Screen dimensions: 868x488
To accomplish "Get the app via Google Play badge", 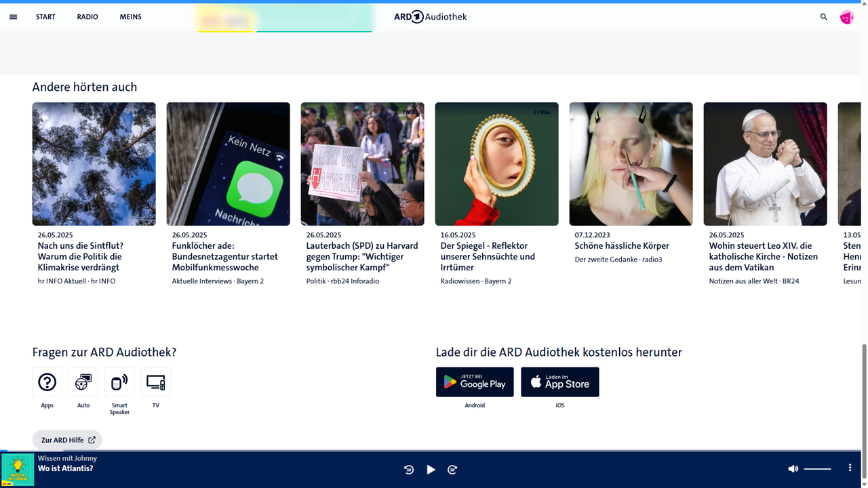I will [475, 382].
